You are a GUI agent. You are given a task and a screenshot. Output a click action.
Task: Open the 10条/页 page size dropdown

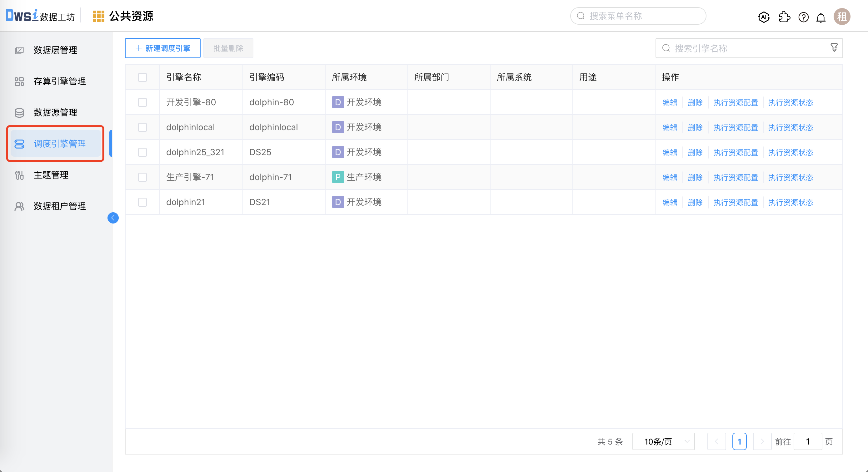(663, 441)
